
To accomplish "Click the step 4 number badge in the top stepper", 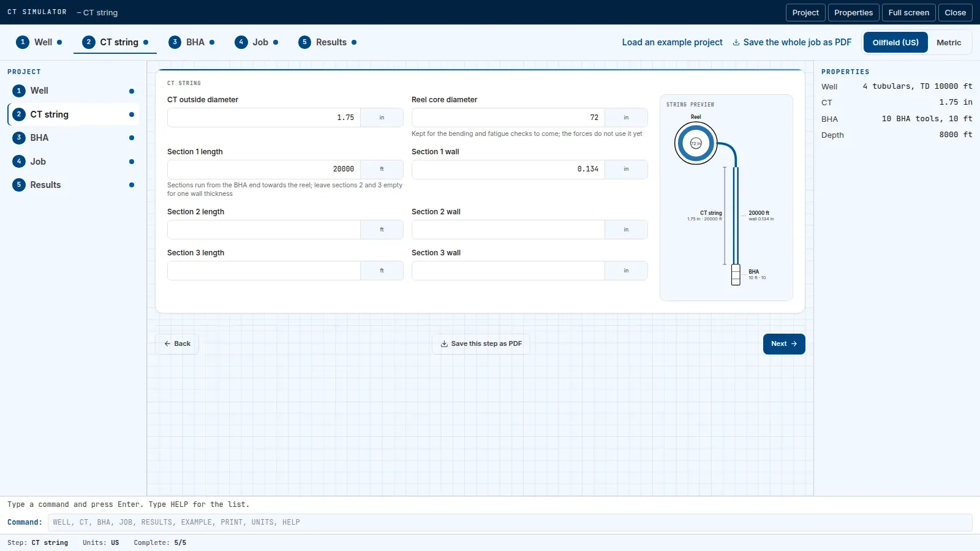I will coord(241,42).
